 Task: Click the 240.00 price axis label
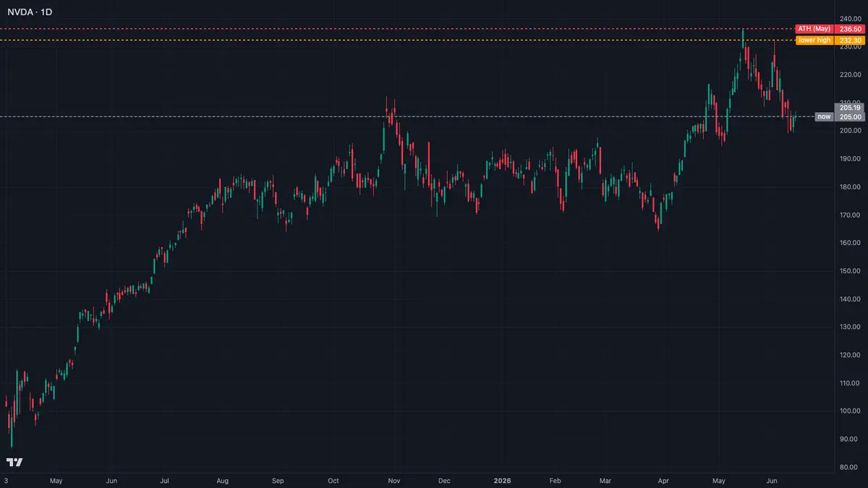coord(850,18)
